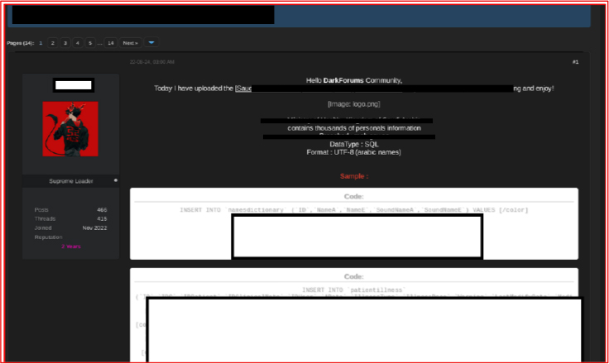Jump to last page 14
Viewport: 609px width, 364px height.
(110, 42)
